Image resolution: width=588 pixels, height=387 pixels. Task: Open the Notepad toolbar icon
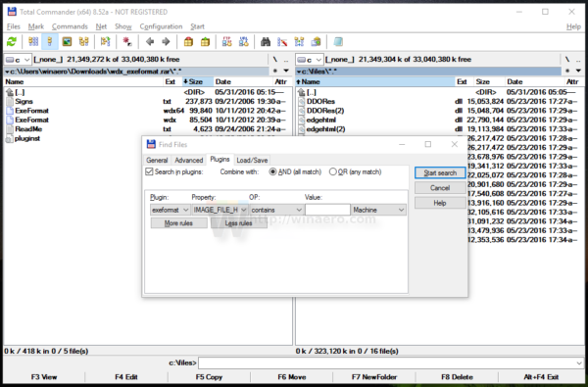pyautogui.click(x=338, y=41)
